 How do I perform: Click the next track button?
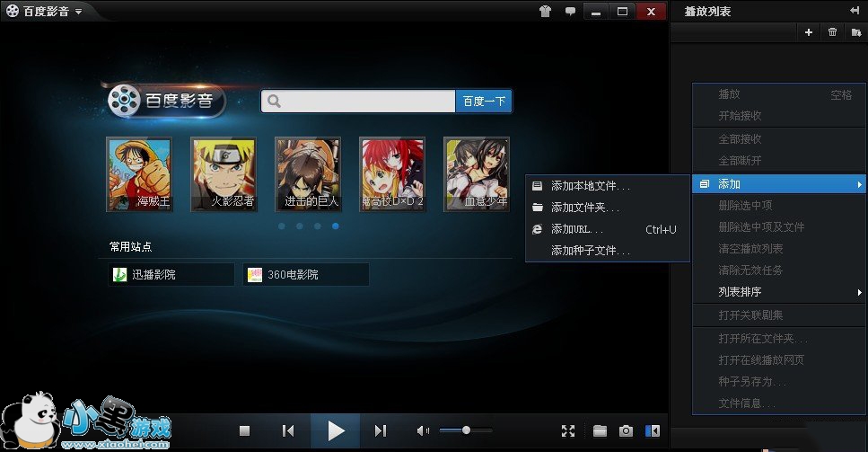(381, 431)
